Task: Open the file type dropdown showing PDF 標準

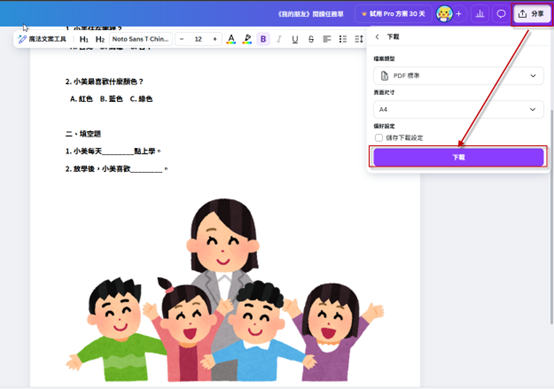Action: click(x=458, y=76)
